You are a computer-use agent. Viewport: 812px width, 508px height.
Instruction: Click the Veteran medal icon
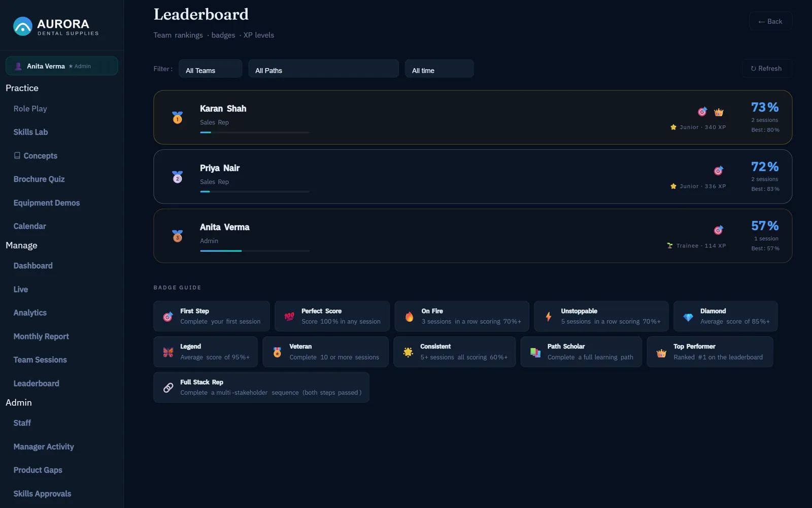click(x=277, y=352)
